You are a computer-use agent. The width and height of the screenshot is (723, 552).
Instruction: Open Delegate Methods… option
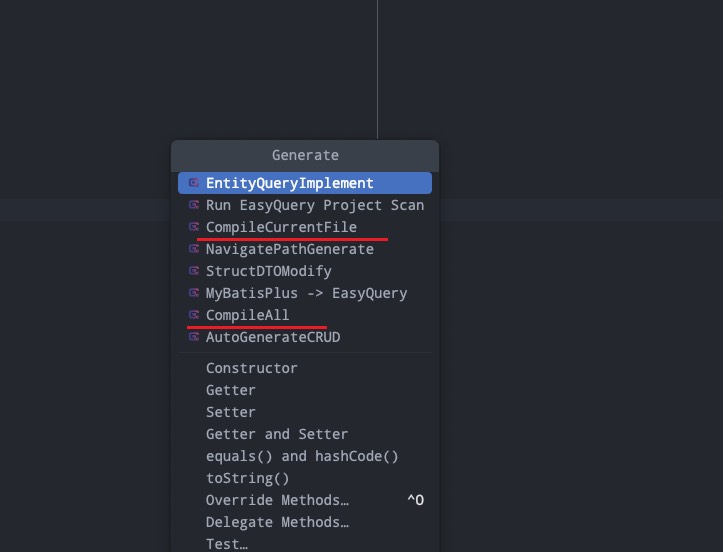(305, 522)
